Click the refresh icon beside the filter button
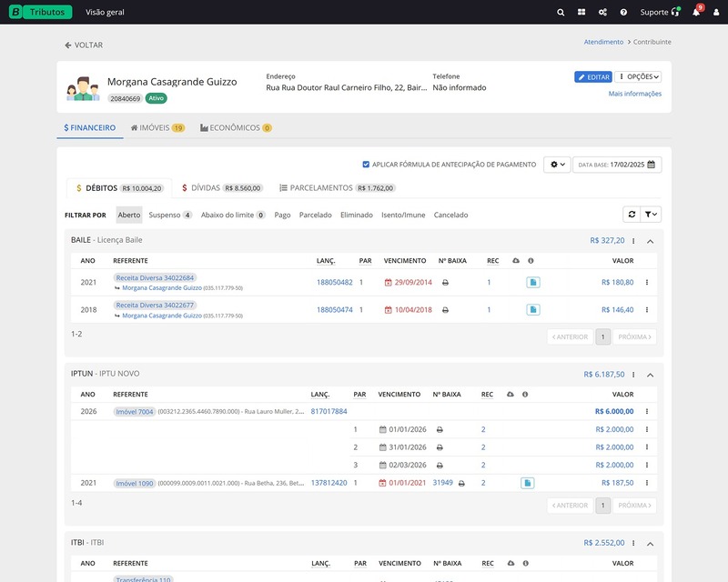 click(632, 214)
